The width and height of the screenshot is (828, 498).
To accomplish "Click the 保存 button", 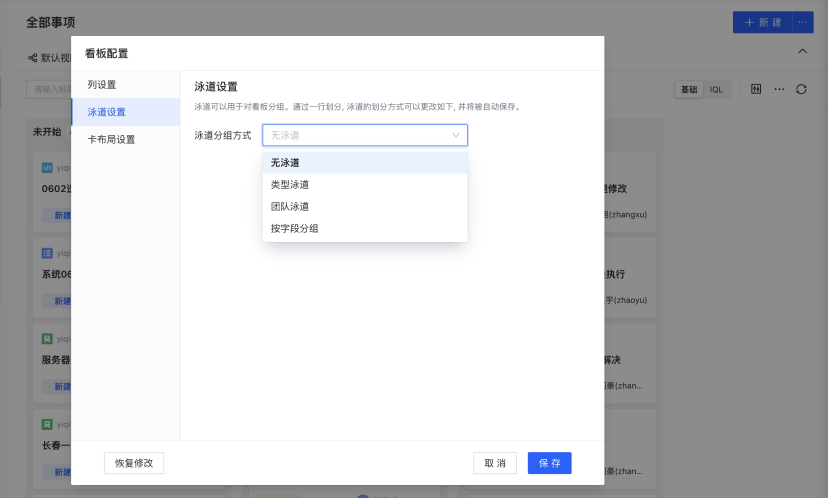I will [x=549, y=463].
